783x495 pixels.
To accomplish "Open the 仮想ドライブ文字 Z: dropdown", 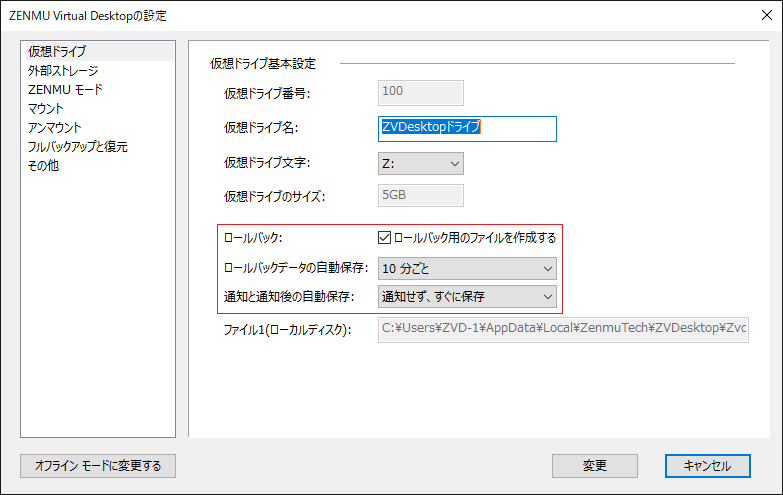I will click(420, 163).
